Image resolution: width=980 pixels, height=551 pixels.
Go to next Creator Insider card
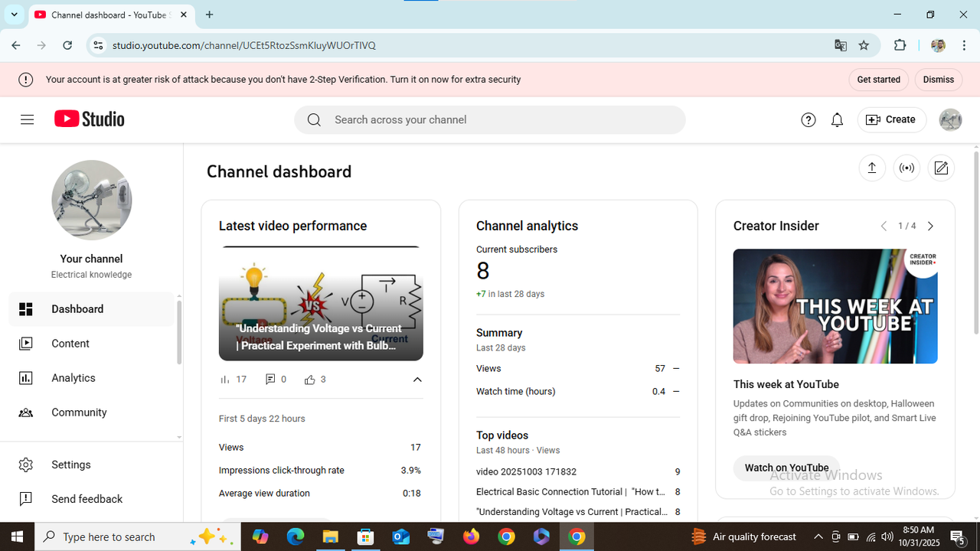click(x=930, y=227)
